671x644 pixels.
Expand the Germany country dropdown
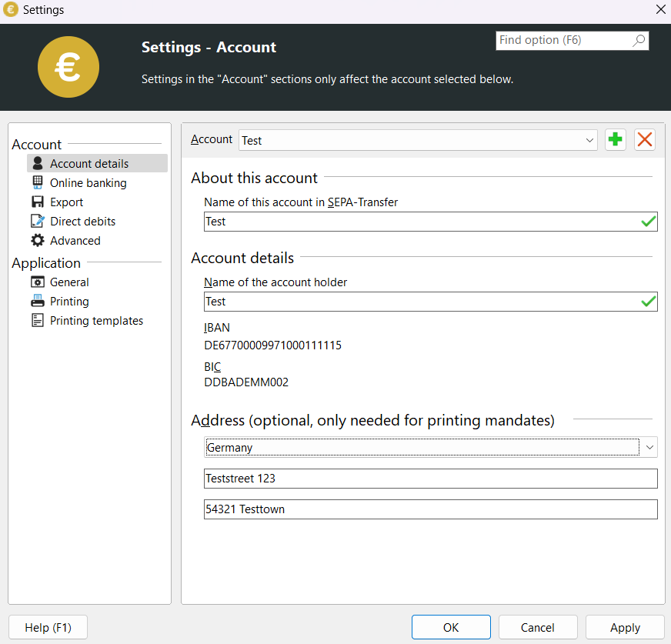coord(430,447)
